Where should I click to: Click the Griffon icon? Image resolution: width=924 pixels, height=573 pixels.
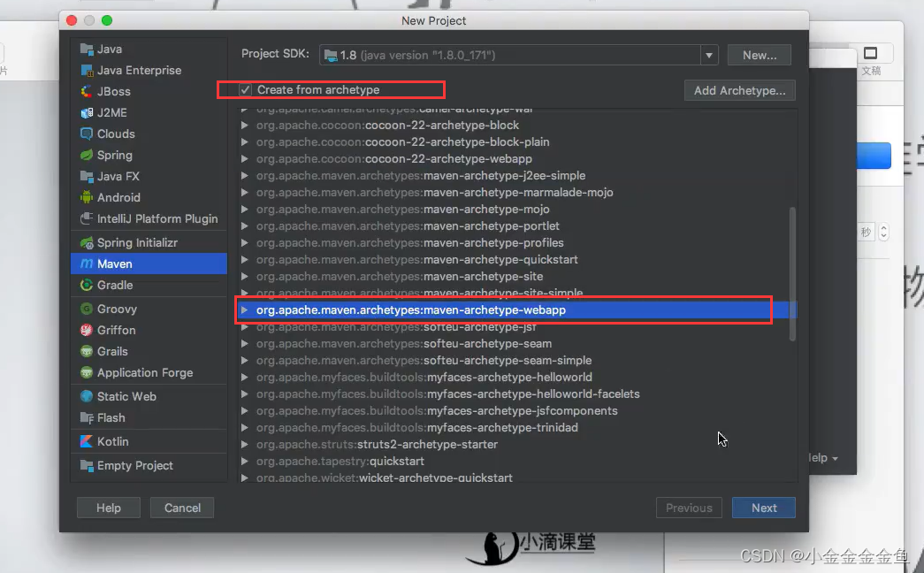pyautogui.click(x=87, y=330)
